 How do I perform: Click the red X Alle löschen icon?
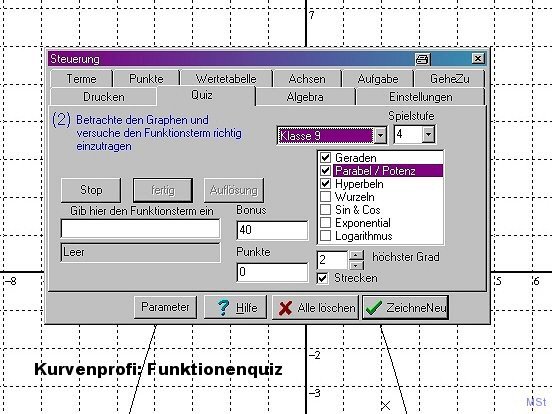[x=285, y=308]
